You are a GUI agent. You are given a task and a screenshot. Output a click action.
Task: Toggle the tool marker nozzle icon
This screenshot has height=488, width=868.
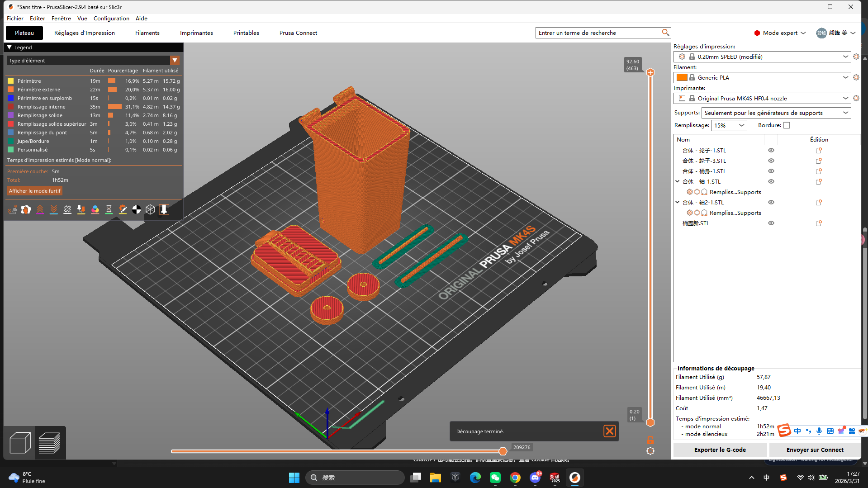point(164,209)
